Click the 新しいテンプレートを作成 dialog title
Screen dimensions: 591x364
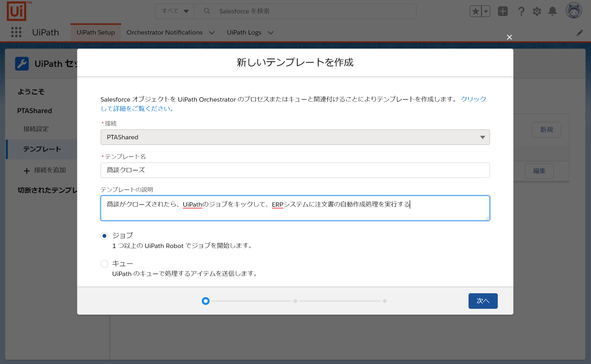pos(295,62)
